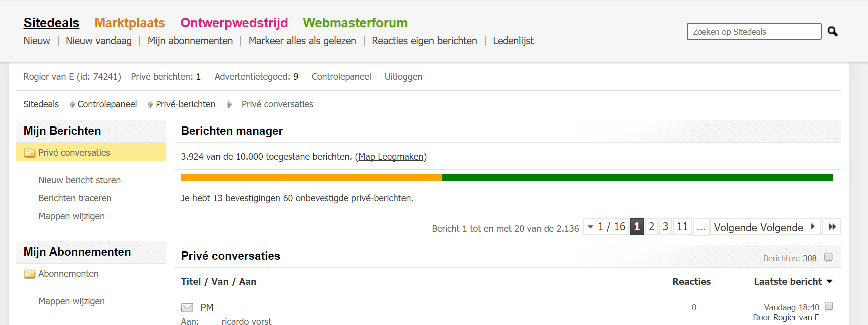Screen dimensions: 868x325
Task: Click the Abonnementen folder icon
Action: [x=30, y=274]
